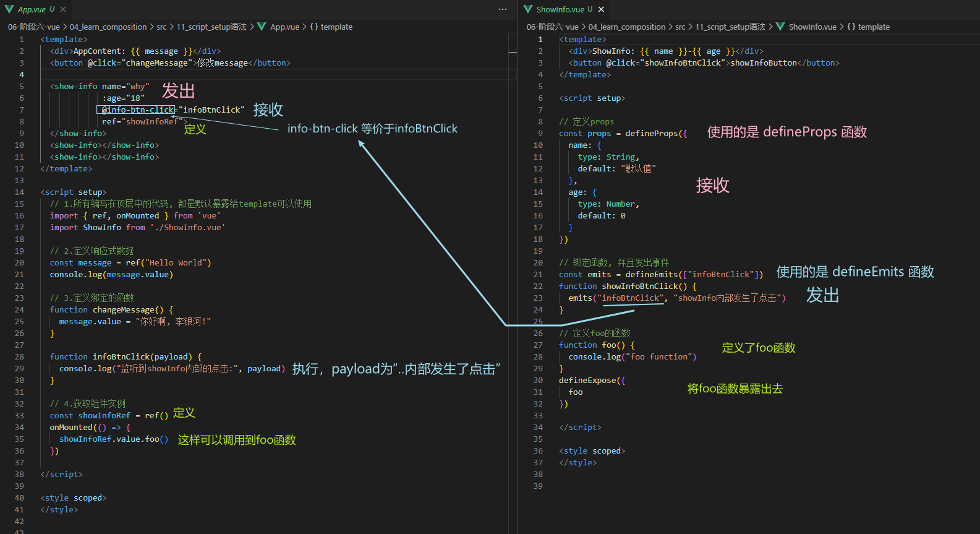Click '<script setup>' tag in App.vue
This screenshot has width=980, height=534.
pyautogui.click(x=74, y=192)
